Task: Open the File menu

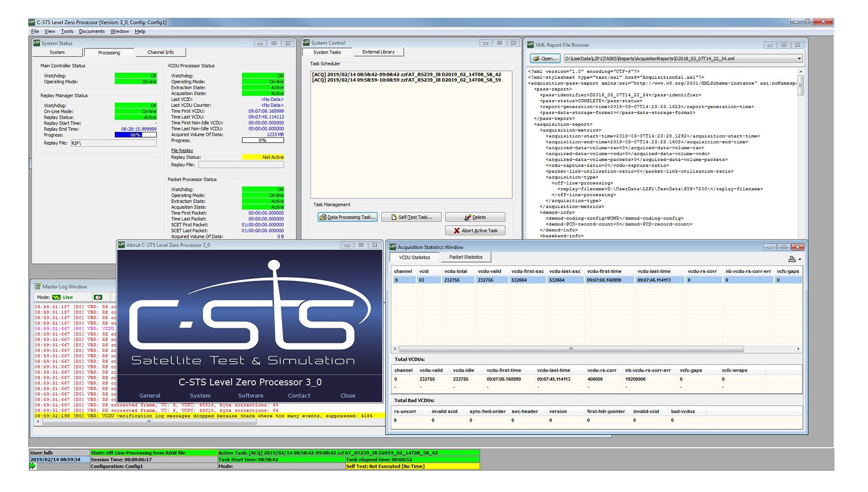Action: pyautogui.click(x=35, y=31)
